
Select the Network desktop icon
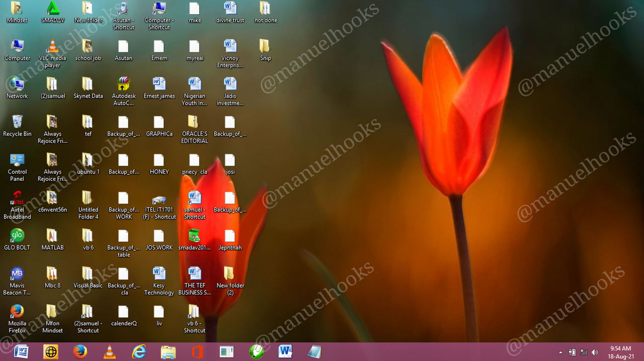pyautogui.click(x=17, y=88)
